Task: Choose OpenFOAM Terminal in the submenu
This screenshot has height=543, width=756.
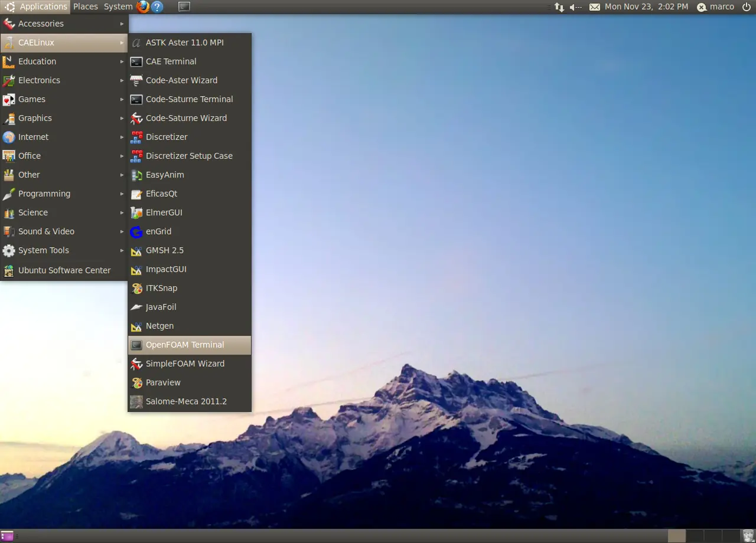Action: [190, 345]
